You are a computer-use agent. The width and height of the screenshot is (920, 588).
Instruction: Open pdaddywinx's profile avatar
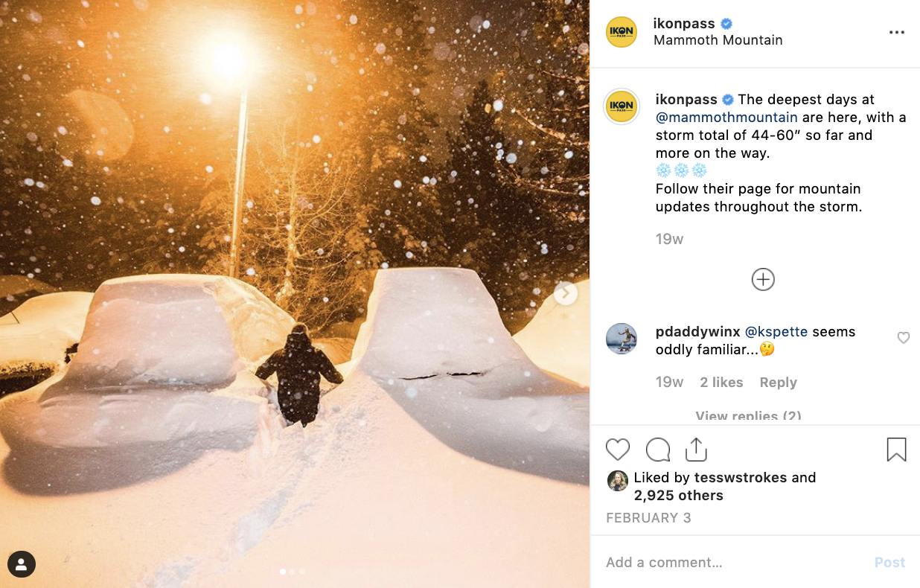622,339
